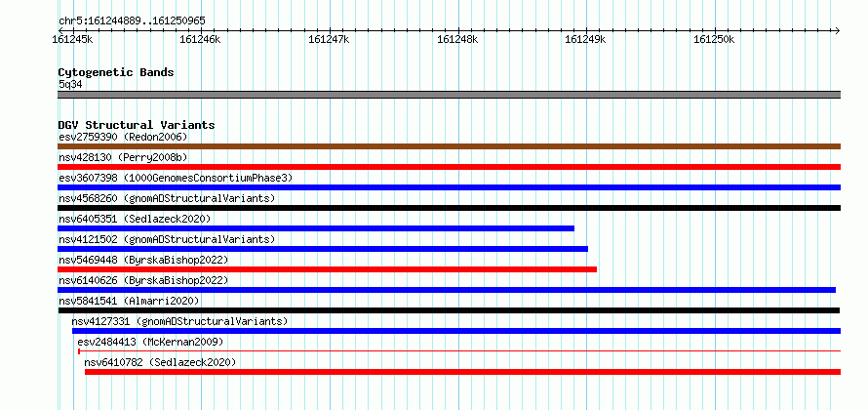Click the 161249k ruler tick label
Viewport: 868px width, 410px height.
585,39
